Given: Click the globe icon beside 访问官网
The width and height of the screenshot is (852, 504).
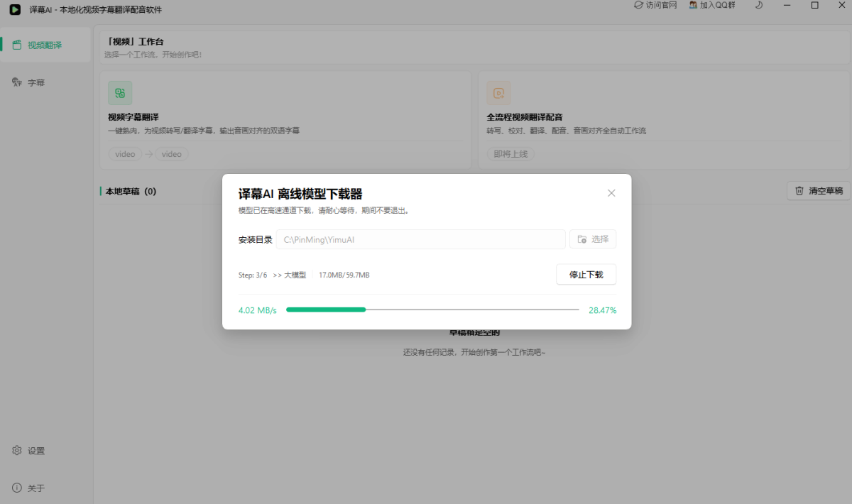Looking at the screenshot, I should coord(638,5).
